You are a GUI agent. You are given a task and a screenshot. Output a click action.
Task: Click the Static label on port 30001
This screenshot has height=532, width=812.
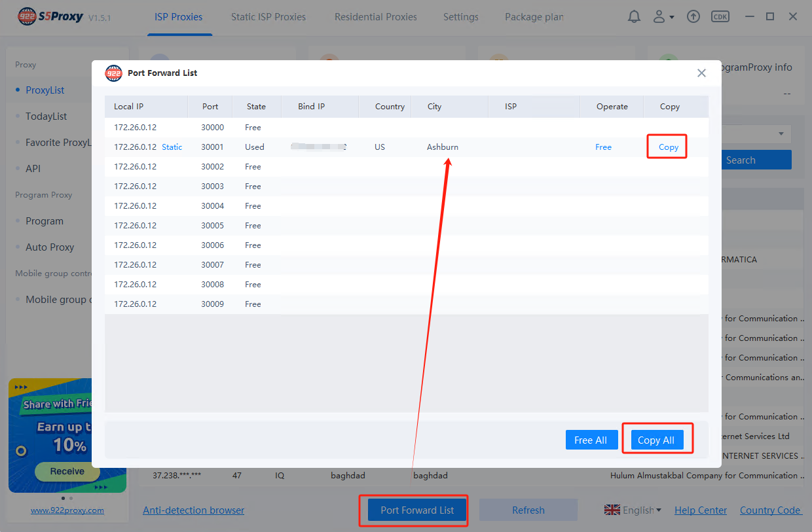[172, 147]
